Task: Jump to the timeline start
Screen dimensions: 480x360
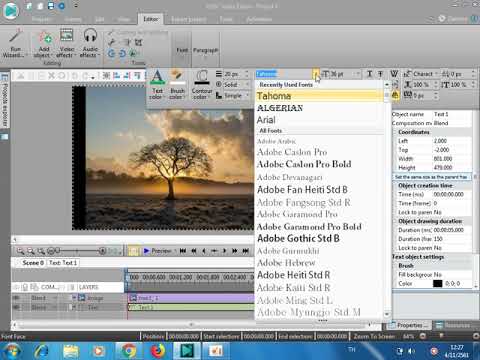Action: pyautogui.click(x=183, y=251)
